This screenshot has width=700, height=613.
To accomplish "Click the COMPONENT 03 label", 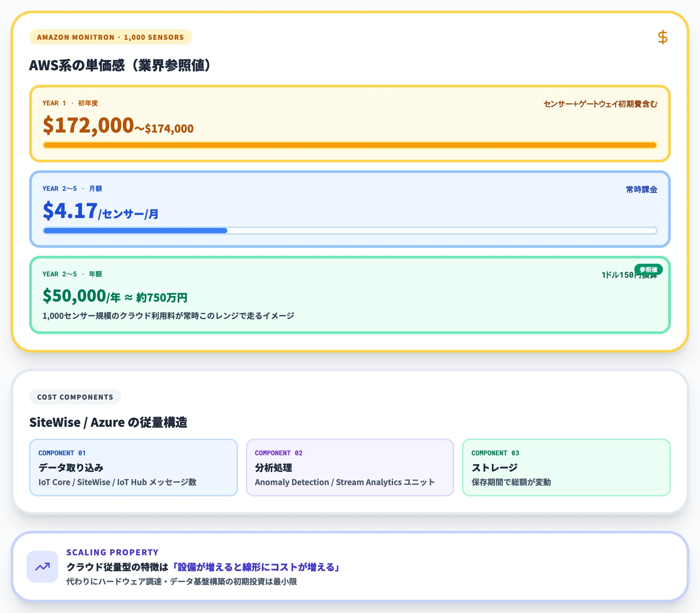I will [495, 453].
